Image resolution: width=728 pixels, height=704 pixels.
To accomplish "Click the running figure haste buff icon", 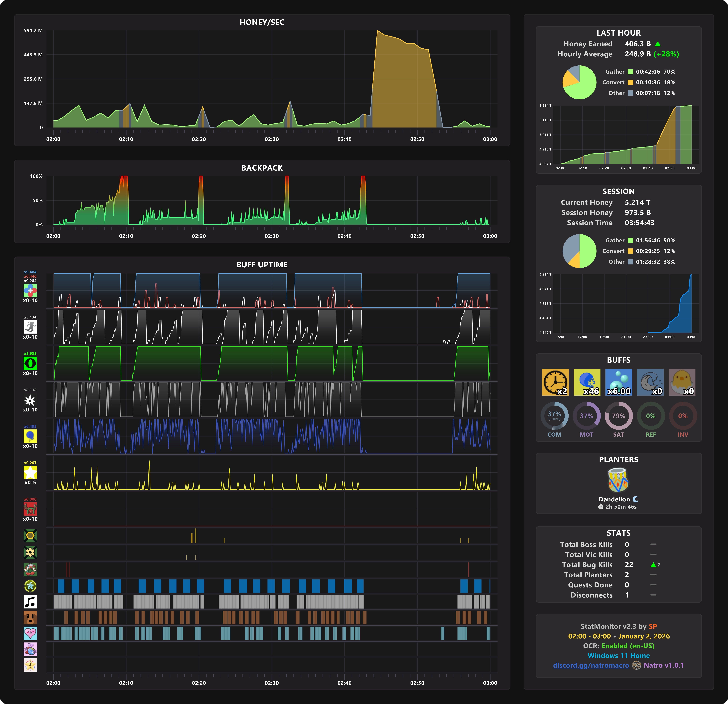I will coord(30,327).
